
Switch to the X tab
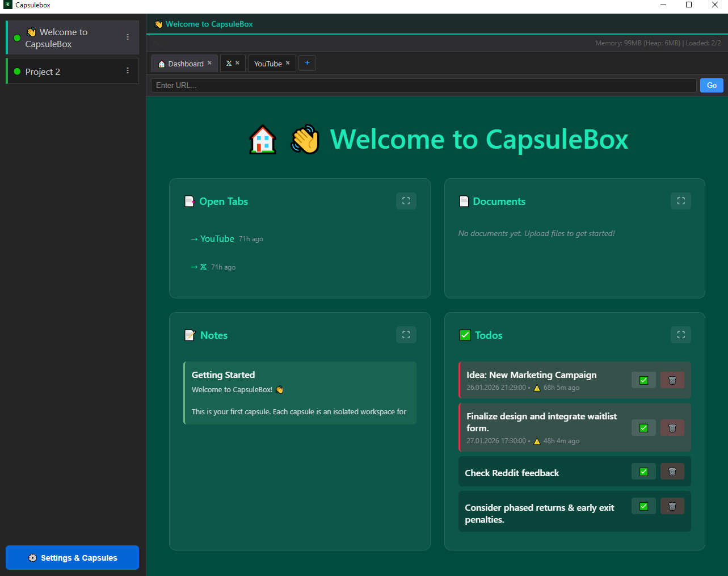pos(229,63)
